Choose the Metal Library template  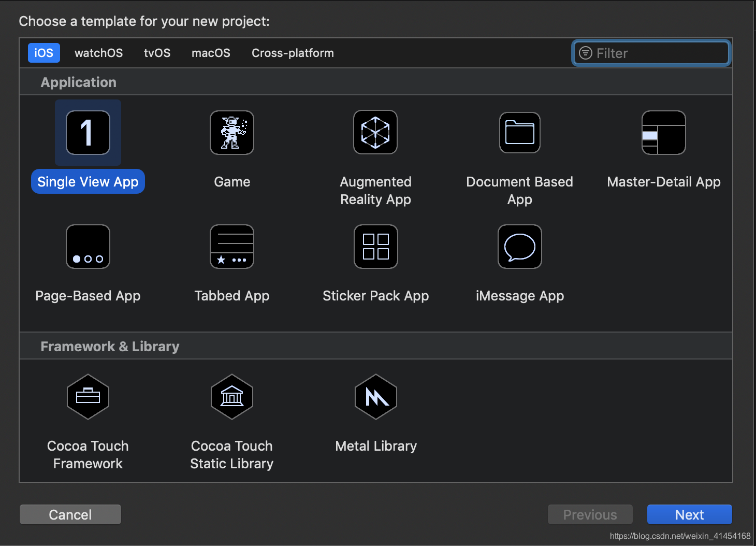click(375, 397)
